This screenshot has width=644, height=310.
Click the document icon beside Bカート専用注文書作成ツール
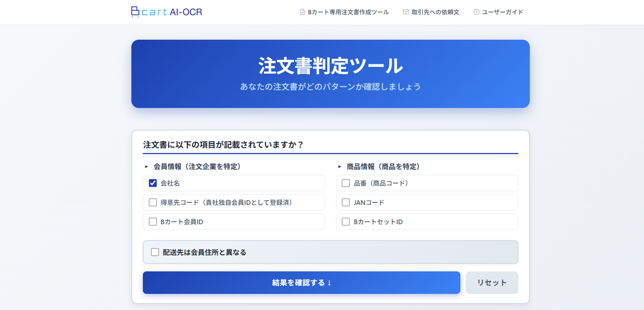tap(302, 12)
